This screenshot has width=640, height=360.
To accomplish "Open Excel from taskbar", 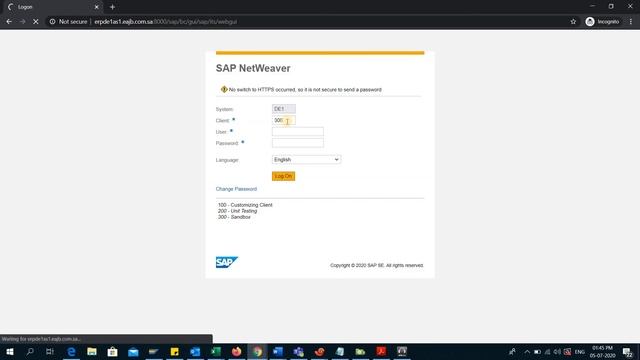I will (x=216, y=351).
